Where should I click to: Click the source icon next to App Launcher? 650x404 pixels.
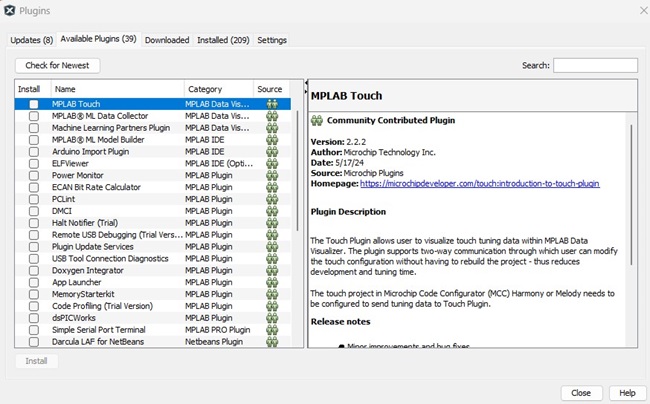[x=271, y=282]
